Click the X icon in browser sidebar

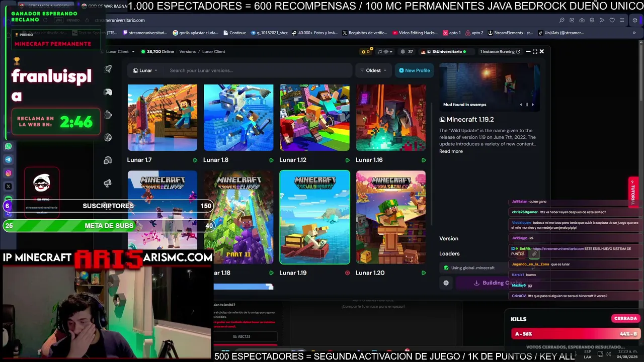(x=8, y=186)
